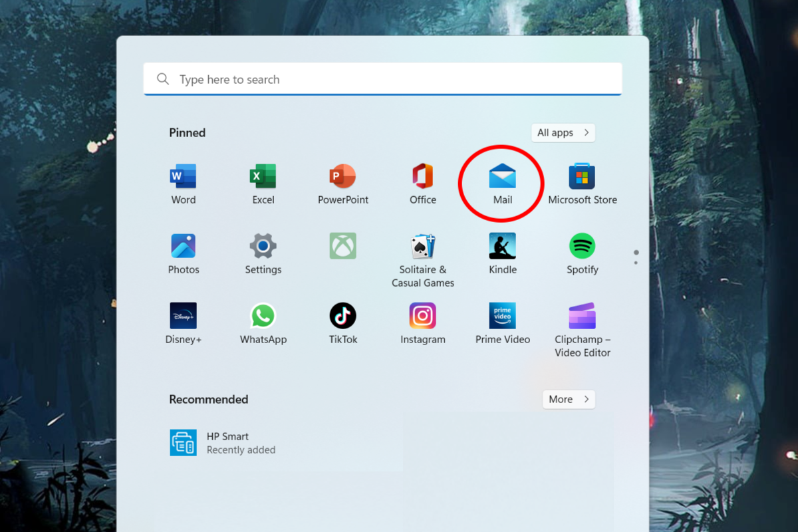Screen dimensions: 798x532
Task: Open WhatsApp
Action: tap(263, 325)
